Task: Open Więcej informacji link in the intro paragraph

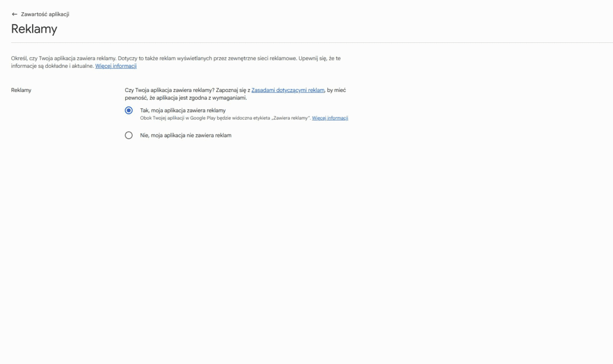Action: tap(116, 66)
